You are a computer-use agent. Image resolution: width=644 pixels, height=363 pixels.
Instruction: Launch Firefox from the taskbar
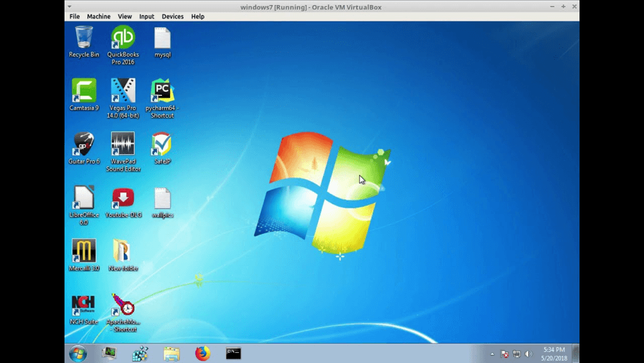pyautogui.click(x=202, y=354)
